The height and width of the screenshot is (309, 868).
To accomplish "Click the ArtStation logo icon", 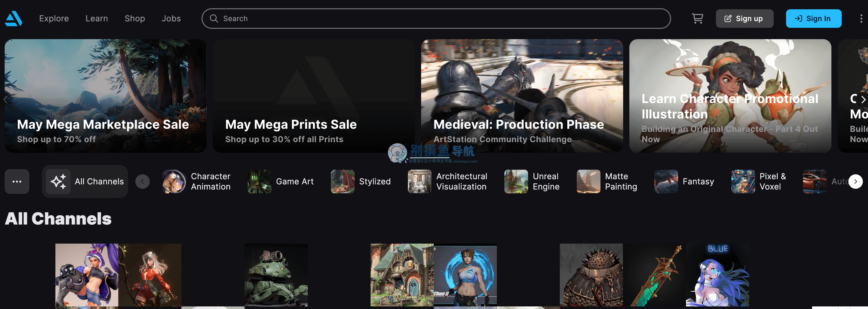I will pos(13,19).
